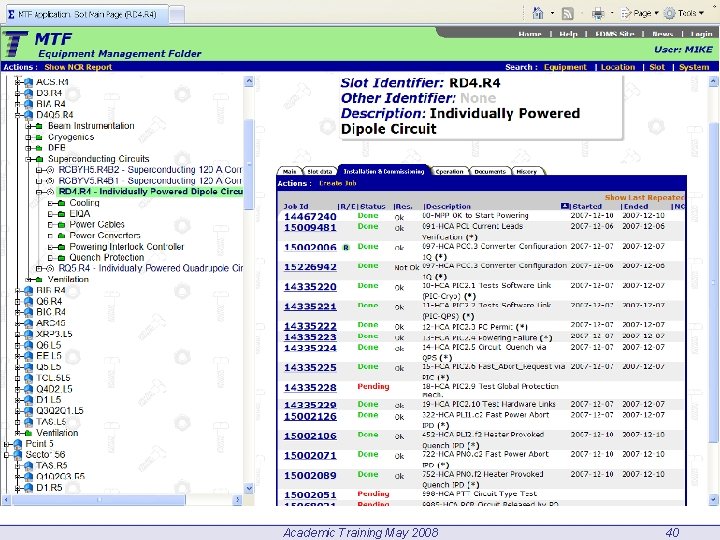Click the tree panel scroll-up arrow

click(x=249, y=82)
